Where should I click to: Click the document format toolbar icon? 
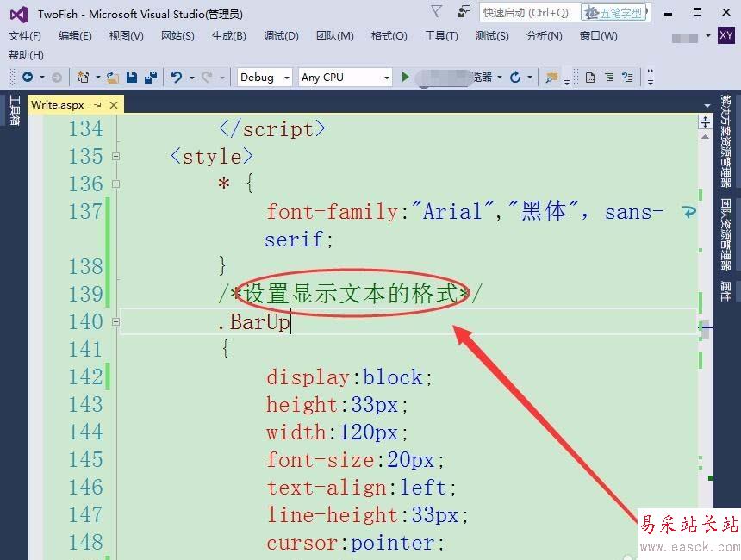(590, 77)
